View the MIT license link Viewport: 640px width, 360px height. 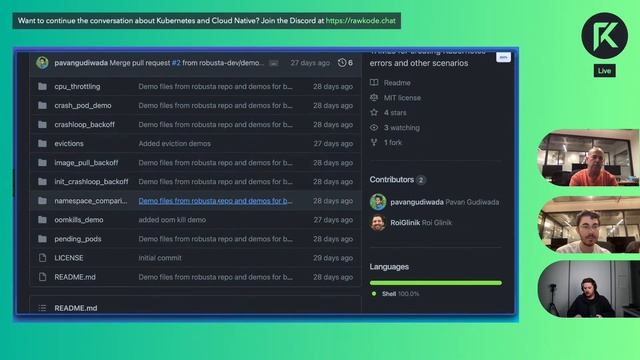click(x=402, y=98)
